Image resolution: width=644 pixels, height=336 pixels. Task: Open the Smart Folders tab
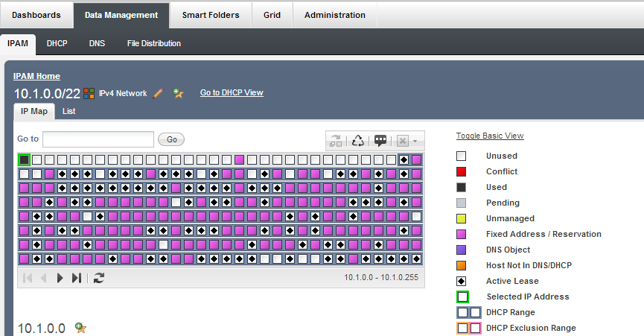(x=211, y=15)
